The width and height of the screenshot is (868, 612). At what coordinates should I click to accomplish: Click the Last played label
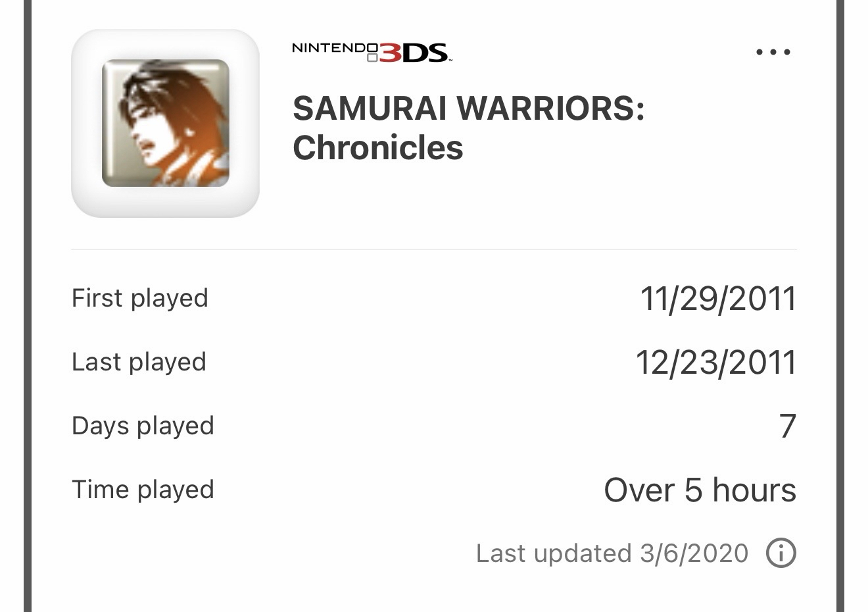click(139, 362)
